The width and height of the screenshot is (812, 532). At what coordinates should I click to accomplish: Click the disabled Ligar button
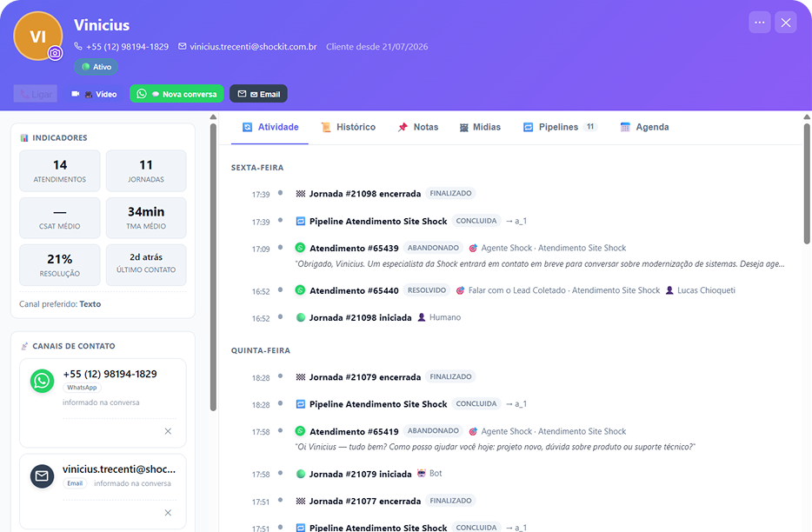(36, 94)
